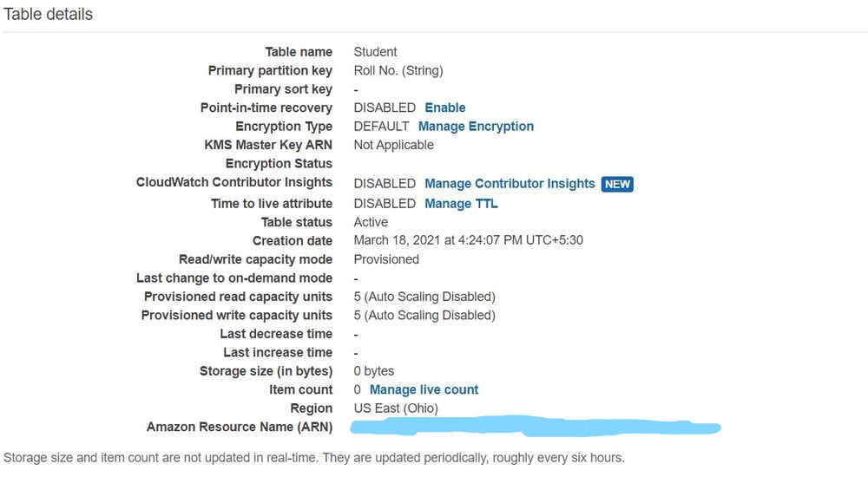Open the Manage Encryption link

click(476, 127)
